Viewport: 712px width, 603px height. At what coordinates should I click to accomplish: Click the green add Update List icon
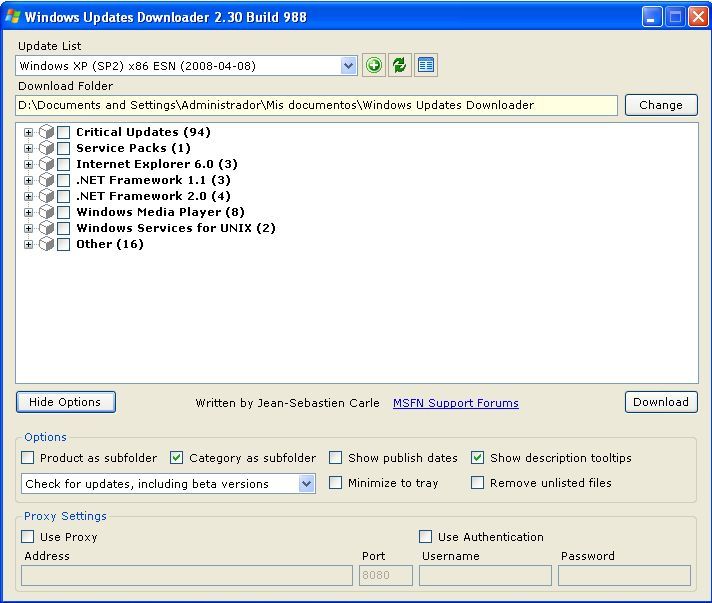(374, 65)
